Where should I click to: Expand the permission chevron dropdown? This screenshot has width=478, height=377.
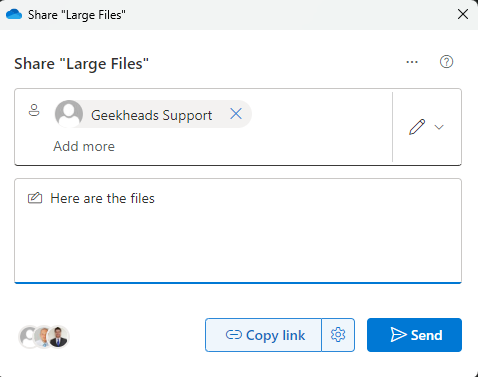[x=439, y=127]
